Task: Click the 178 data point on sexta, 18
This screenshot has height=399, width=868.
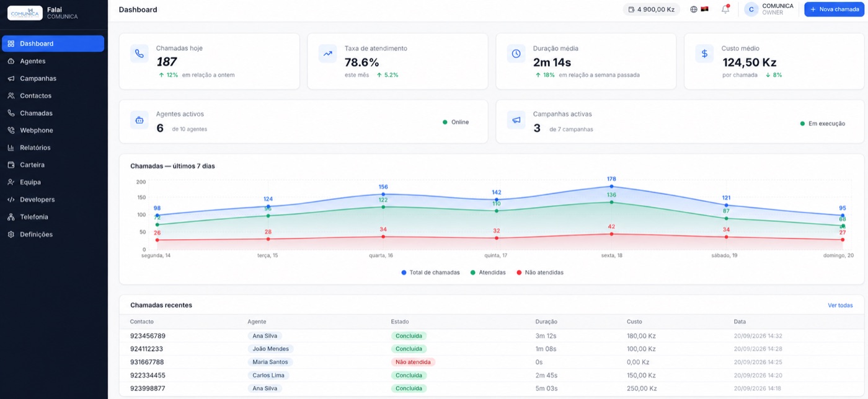Action: (x=611, y=186)
